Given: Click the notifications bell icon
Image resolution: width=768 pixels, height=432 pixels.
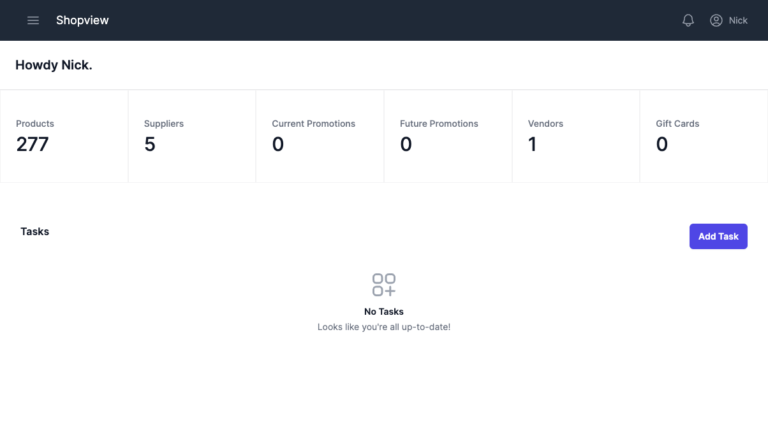Looking at the screenshot, I should coord(688,20).
